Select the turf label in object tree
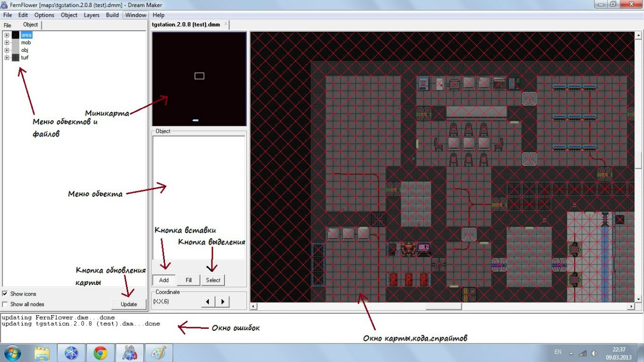The width and height of the screenshot is (644, 362). (x=25, y=58)
